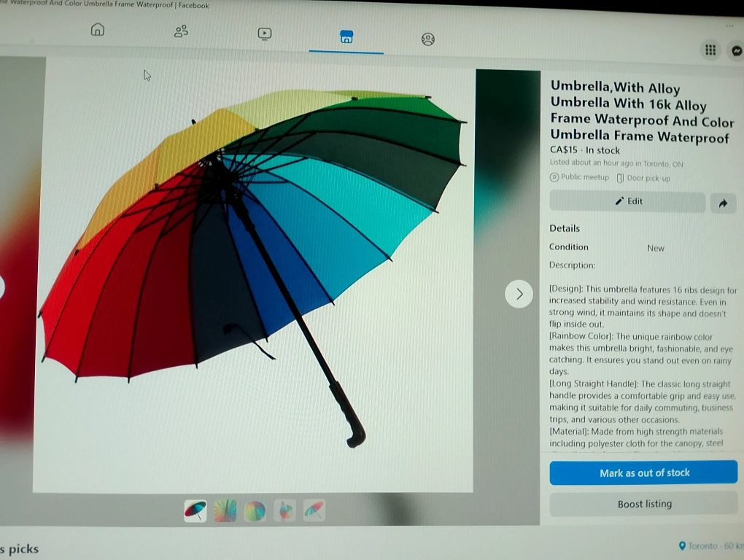This screenshot has height=560, width=744.
Task: Open the Groups icon in top navigation
Action: click(428, 39)
